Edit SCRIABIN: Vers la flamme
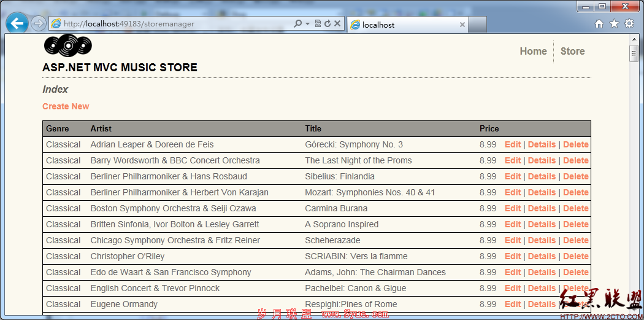 (513, 256)
